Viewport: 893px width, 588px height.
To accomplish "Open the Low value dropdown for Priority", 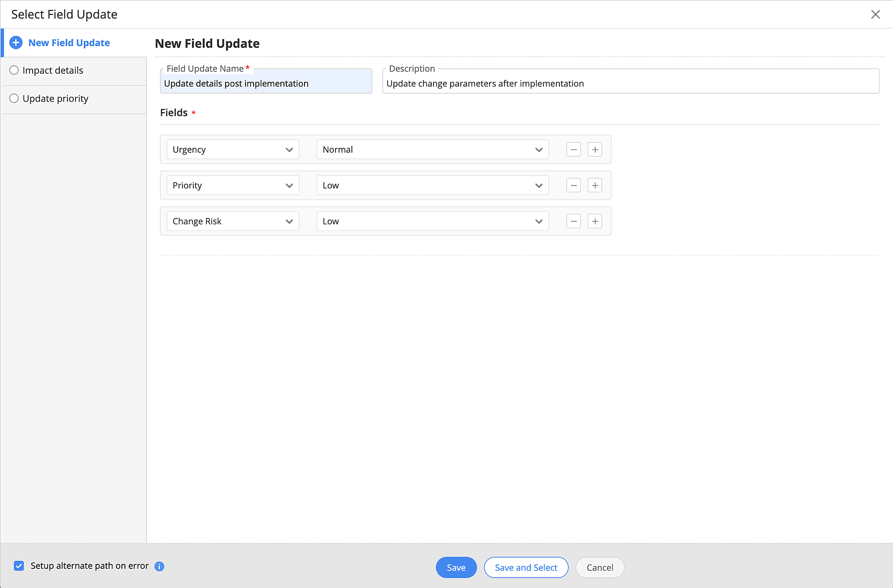I will coord(432,185).
